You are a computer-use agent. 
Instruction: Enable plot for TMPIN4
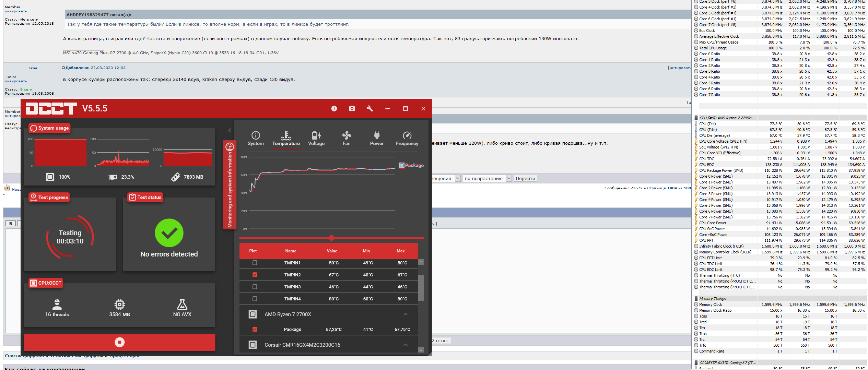point(255,299)
